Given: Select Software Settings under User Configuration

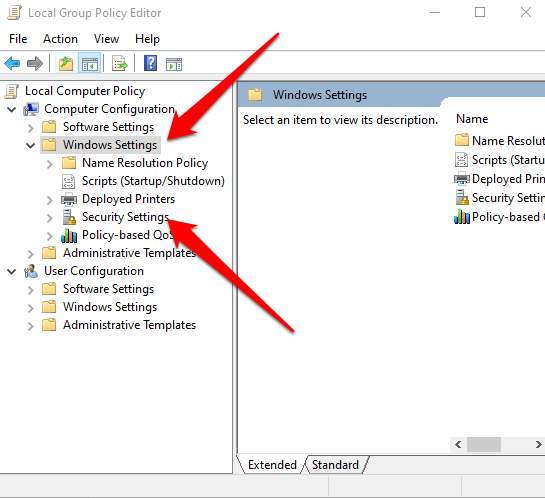Looking at the screenshot, I should (x=108, y=289).
